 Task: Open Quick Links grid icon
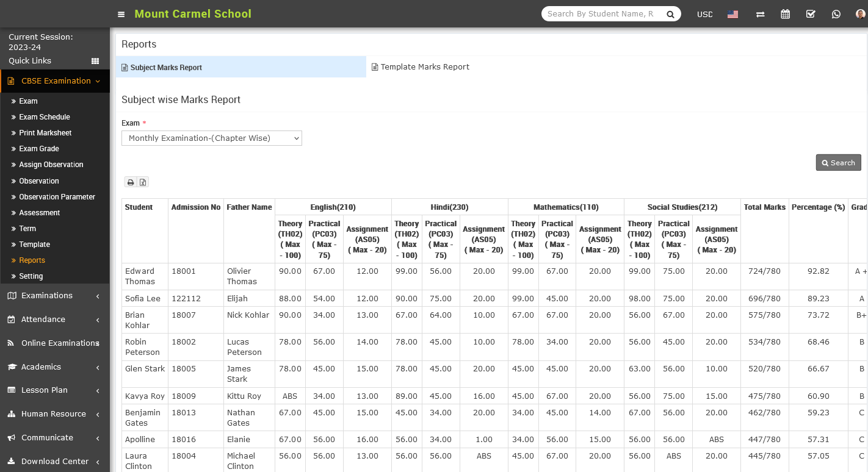click(95, 61)
